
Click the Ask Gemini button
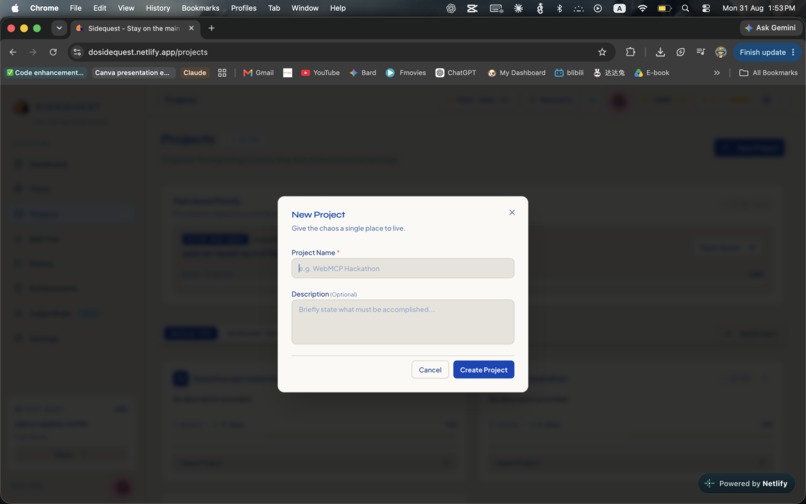pos(770,28)
